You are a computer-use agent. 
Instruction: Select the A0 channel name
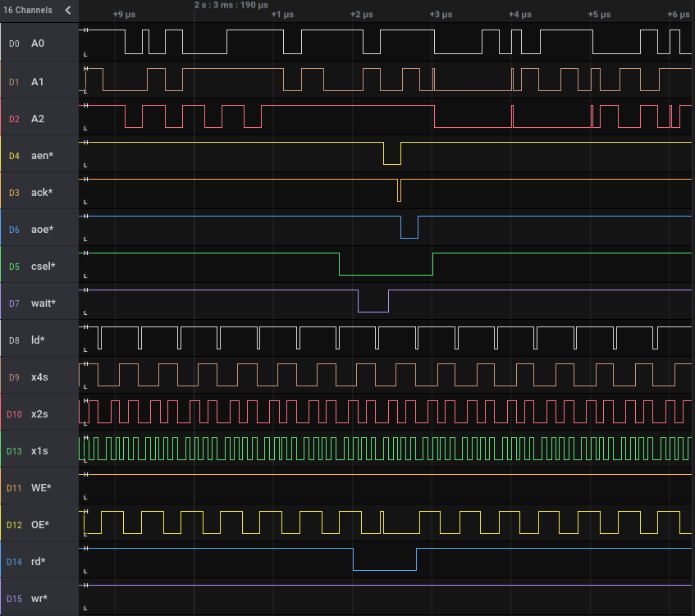coord(38,43)
